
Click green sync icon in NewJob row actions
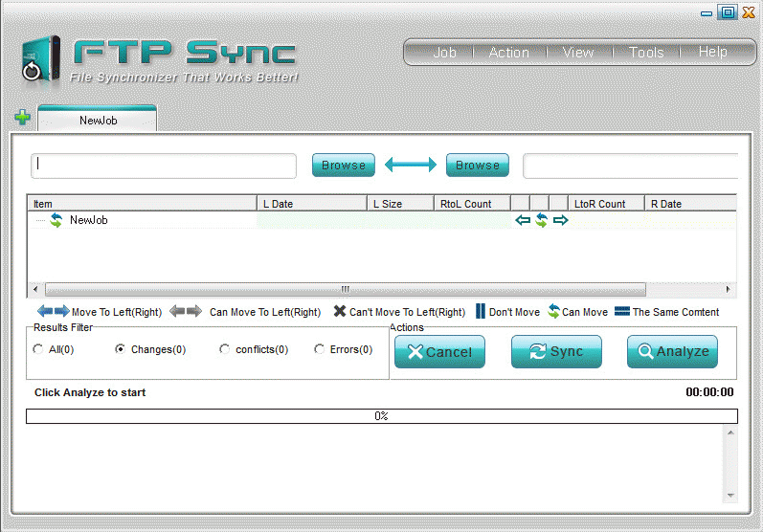(541, 220)
